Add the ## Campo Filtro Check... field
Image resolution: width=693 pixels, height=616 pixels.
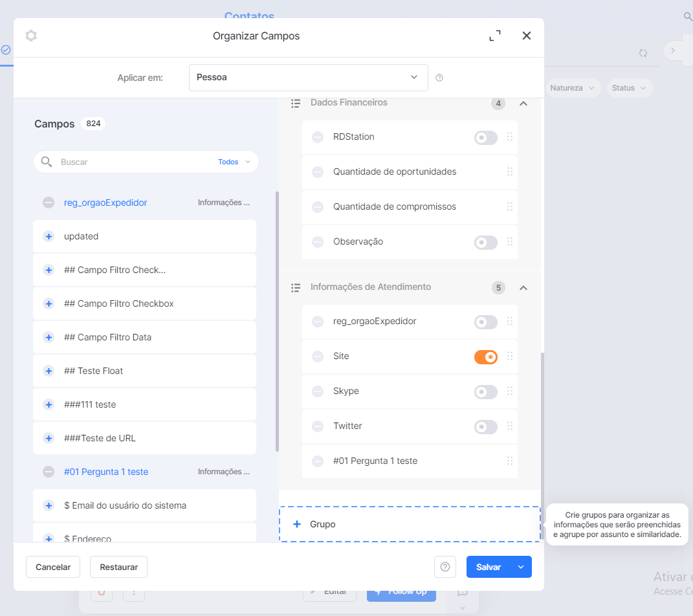pyautogui.click(x=49, y=270)
